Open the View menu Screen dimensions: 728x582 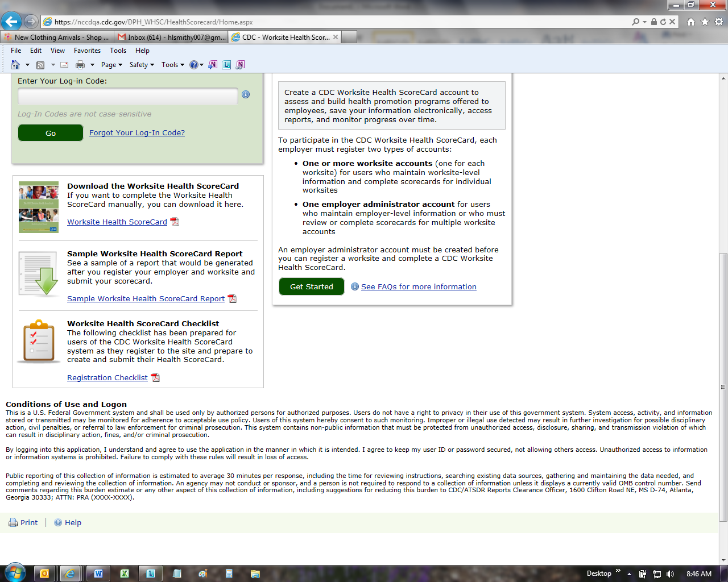[x=57, y=51]
